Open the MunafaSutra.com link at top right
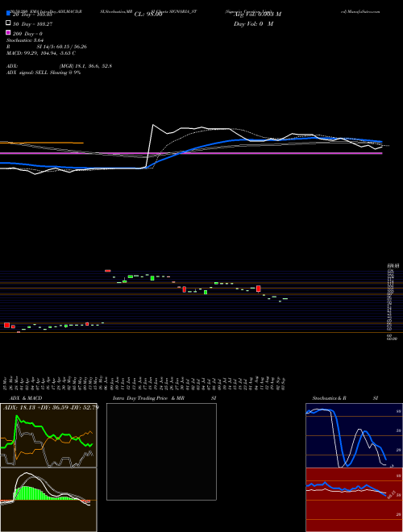Viewport: 403px width, 532px height. pyautogui.click(x=360, y=11)
